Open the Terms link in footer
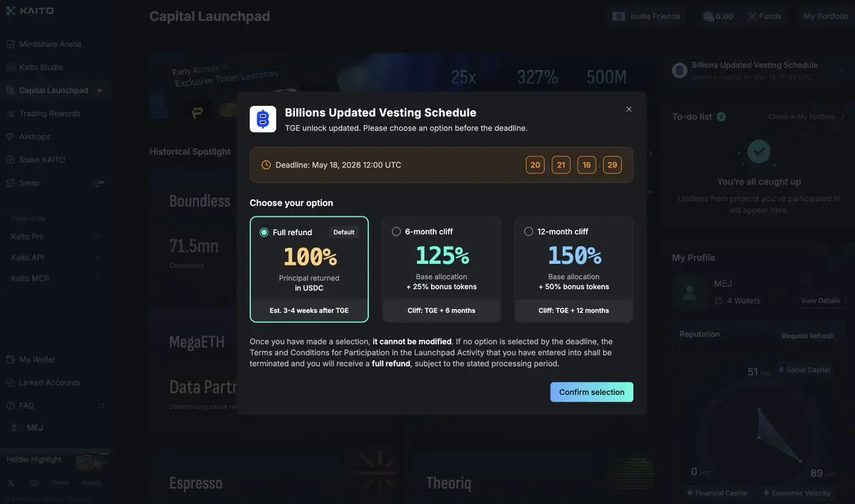The width and height of the screenshot is (855, 504). pos(61,483)
